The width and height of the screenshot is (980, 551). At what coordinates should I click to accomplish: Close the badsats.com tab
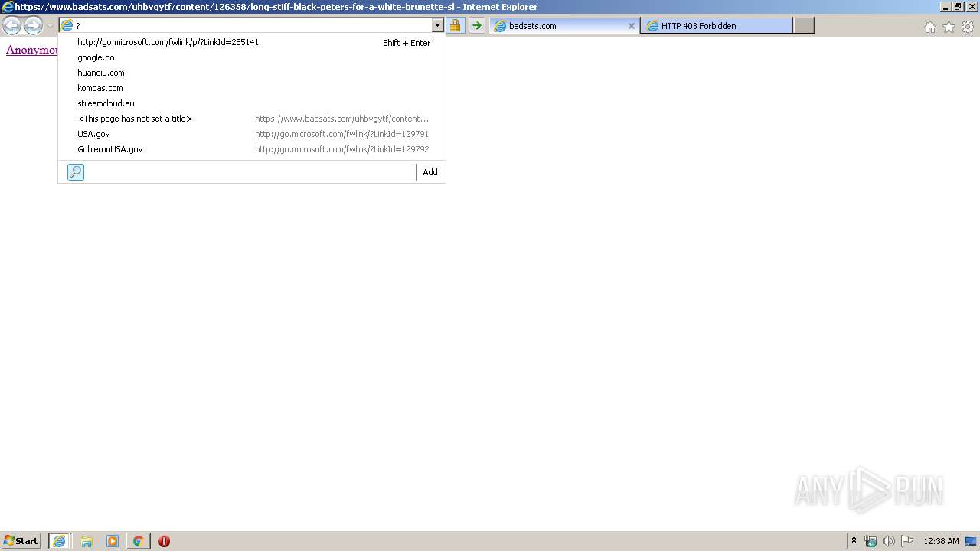pos(632,25)
